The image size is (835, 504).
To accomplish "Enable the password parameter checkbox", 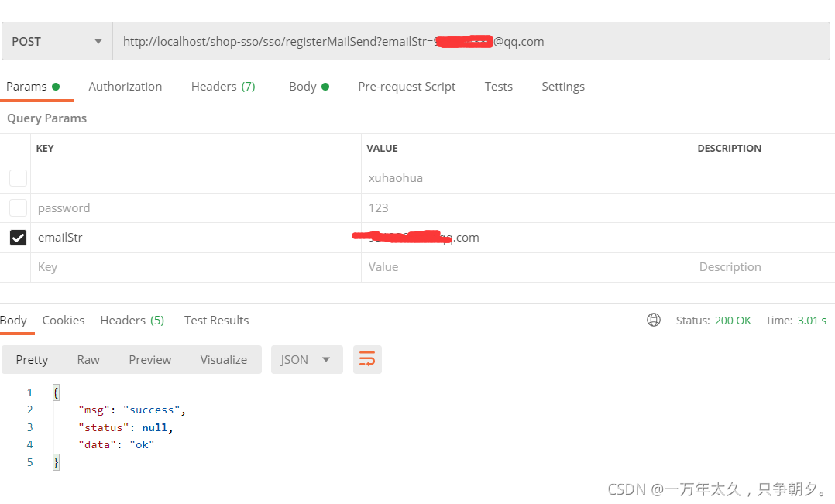I will coord(18,207).
